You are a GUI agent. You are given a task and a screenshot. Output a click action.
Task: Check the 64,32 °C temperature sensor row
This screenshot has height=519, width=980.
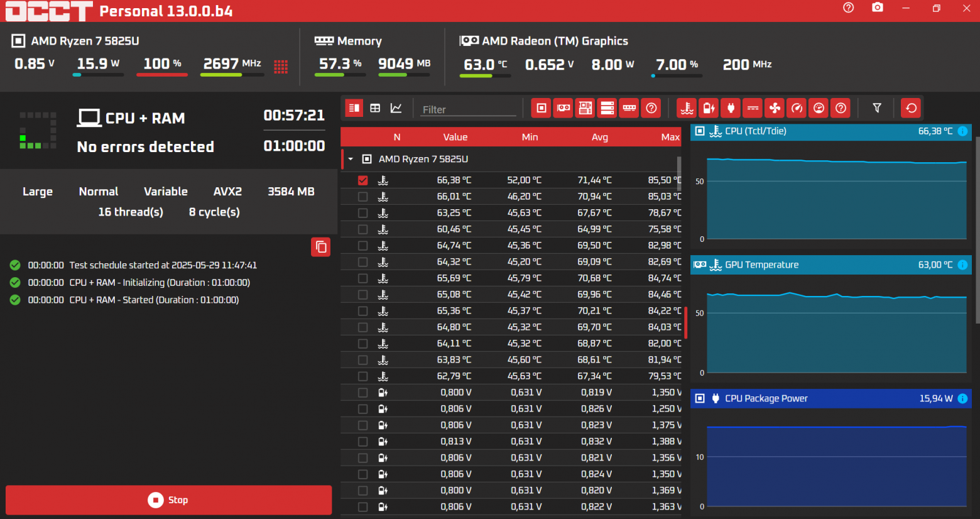coord(362,262)
